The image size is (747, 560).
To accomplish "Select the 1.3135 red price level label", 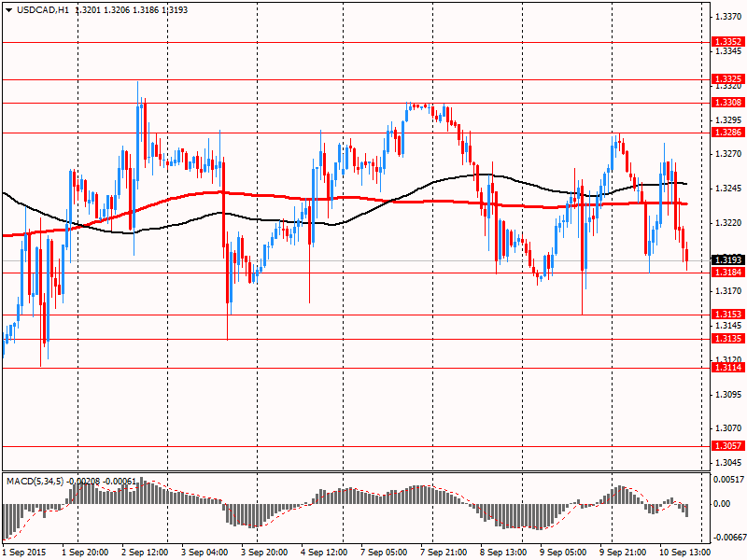I will [x=728, y=339].
